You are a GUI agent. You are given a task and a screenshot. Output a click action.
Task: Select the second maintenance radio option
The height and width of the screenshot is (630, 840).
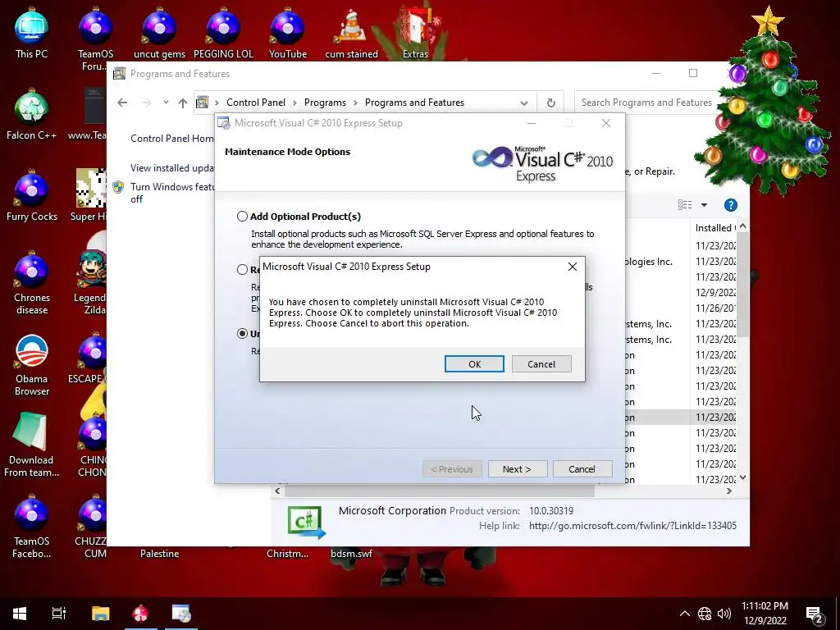[x=242, y=269]
